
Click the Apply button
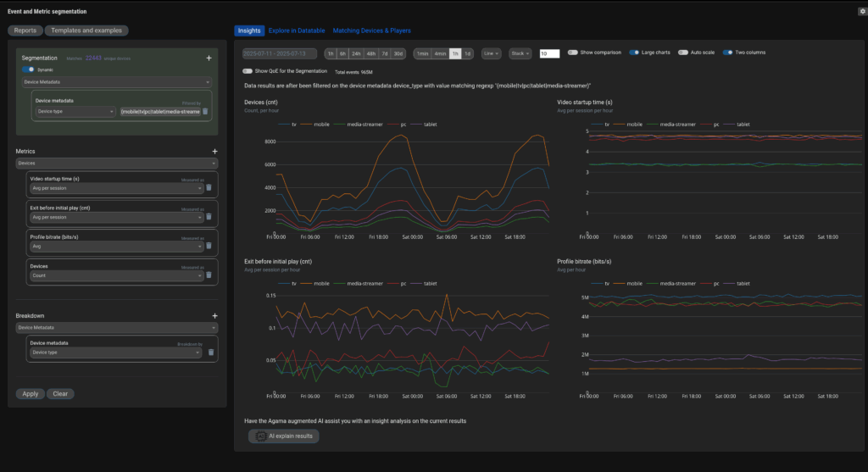pyautogui.click(x=30, y=394)
